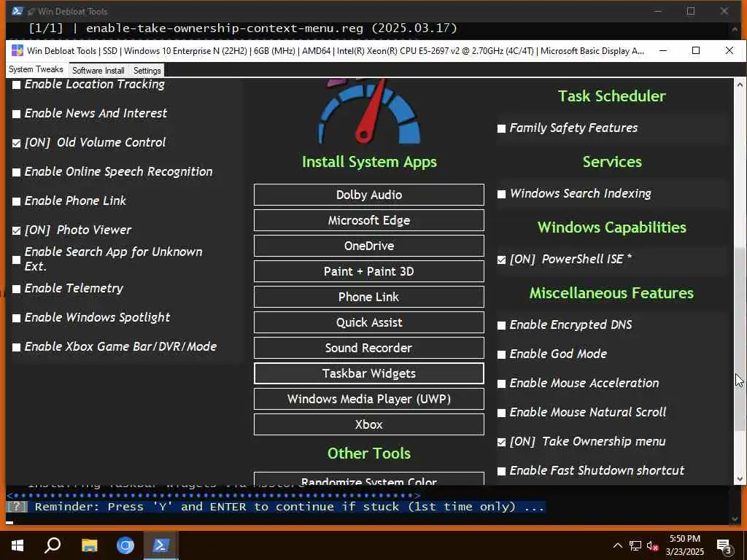Tick Enable Phone Link checkbox
Image resolution: width=747 pixels, height=560 pixels.
pos(17,201)
